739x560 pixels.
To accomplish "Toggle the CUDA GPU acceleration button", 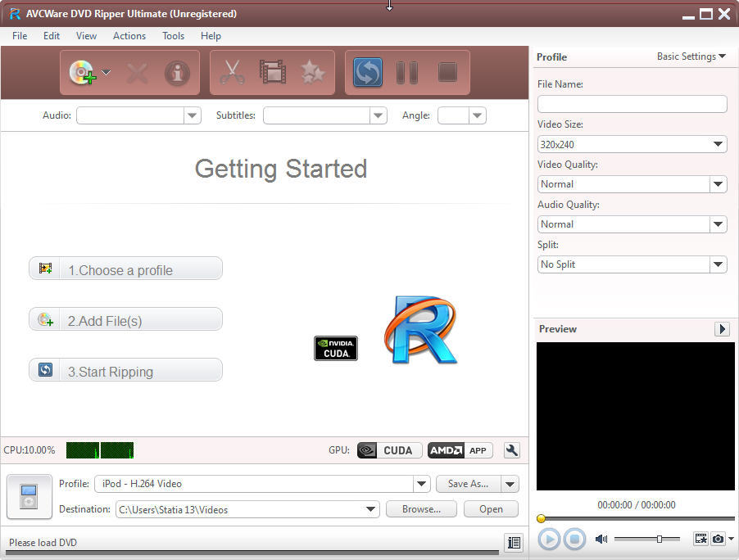I will tap(389, 451).
